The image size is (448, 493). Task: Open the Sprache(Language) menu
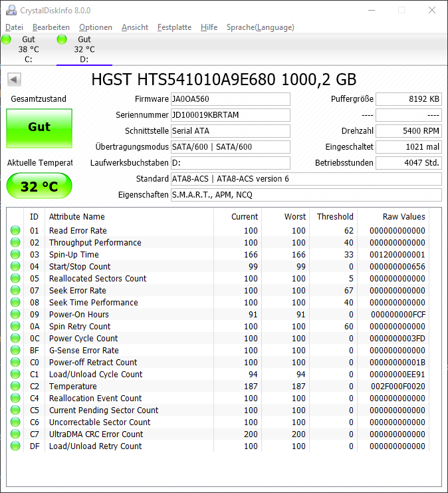tap(261, 27)
